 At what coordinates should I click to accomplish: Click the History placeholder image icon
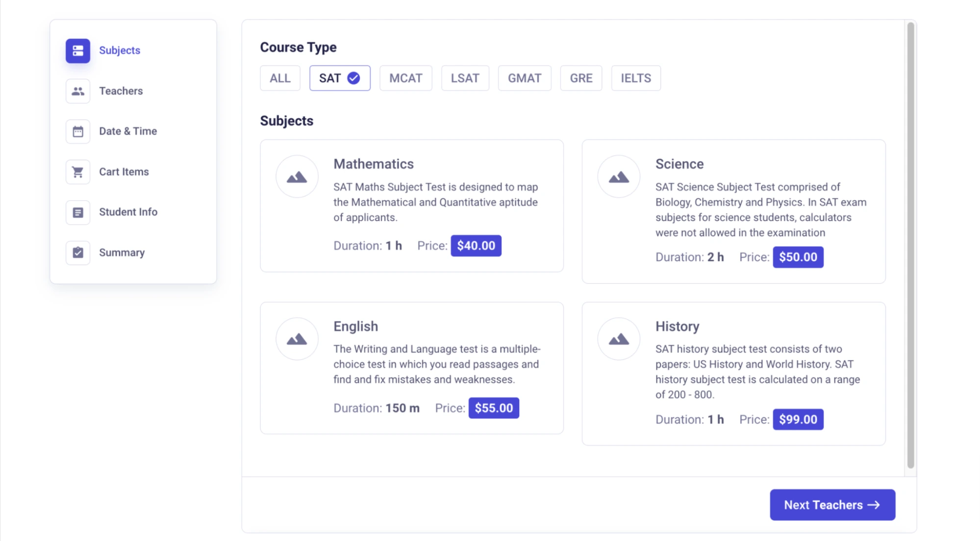click(619, 339)
